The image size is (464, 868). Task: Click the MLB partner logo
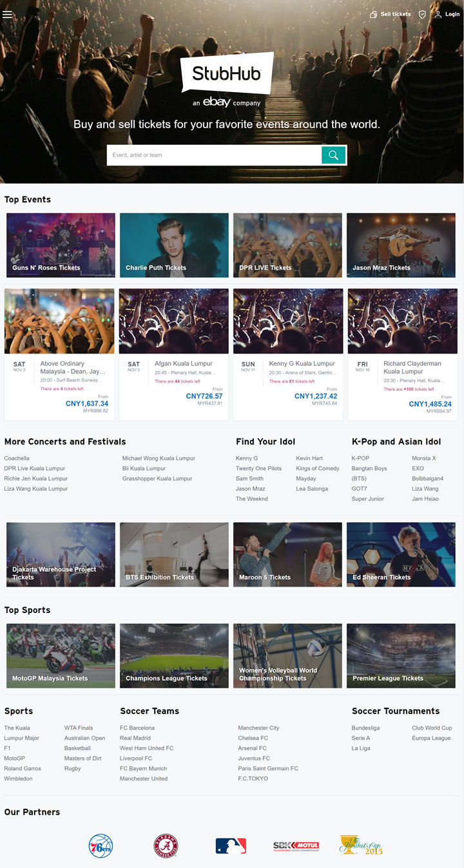231,845
